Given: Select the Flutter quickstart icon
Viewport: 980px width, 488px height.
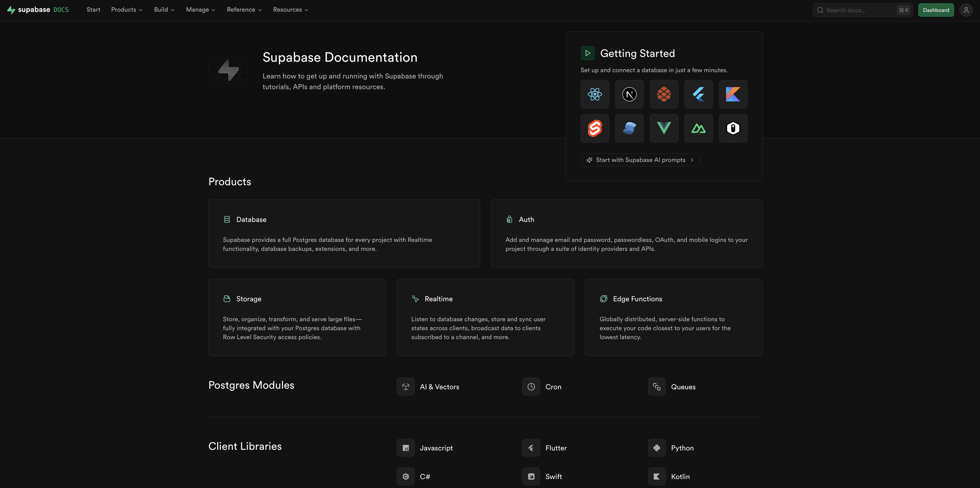Looking at the screenshot, I should click(698, 94).
